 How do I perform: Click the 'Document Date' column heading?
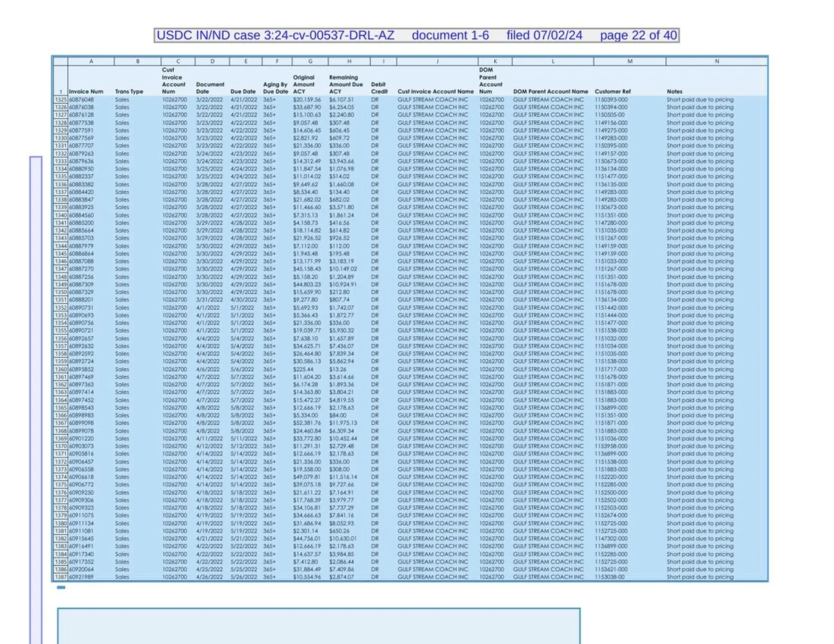210,88
